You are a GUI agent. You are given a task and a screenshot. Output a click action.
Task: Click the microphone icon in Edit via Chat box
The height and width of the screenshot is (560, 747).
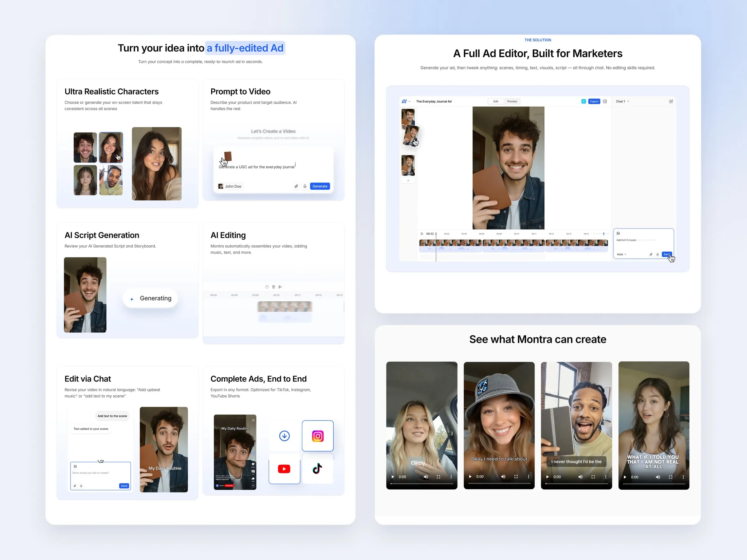81,486
